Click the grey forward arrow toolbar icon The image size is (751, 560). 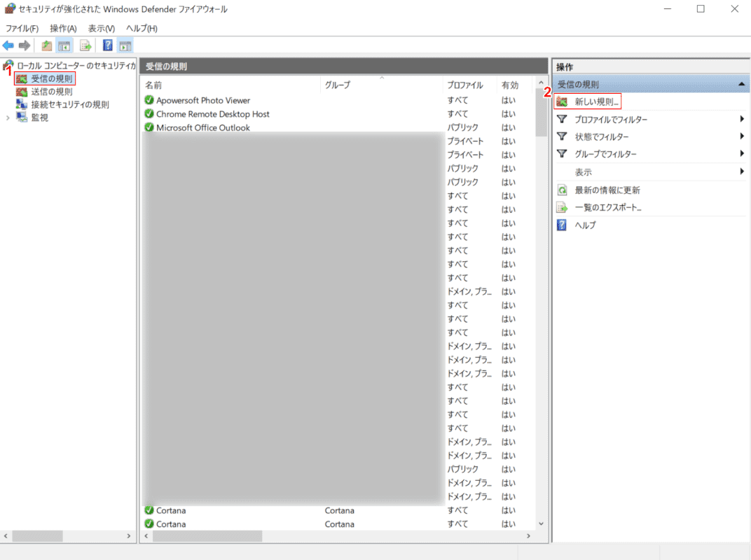(25, 45)
